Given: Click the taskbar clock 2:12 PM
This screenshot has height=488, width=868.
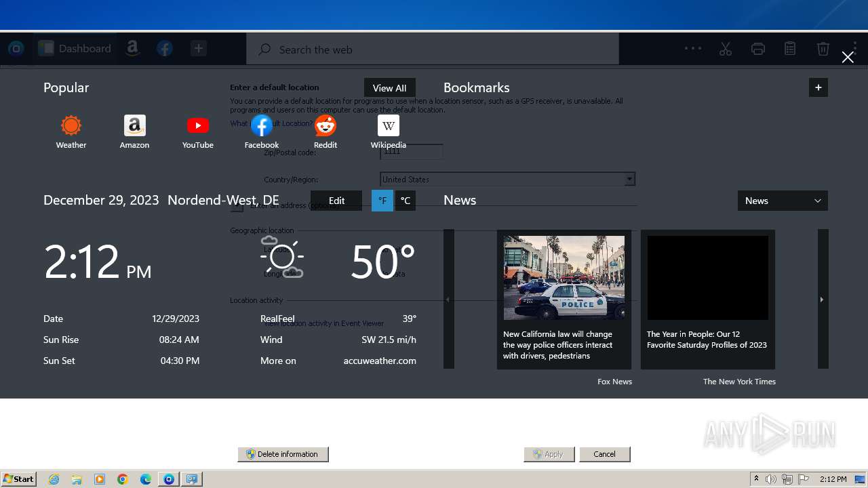Looking at the screenshot, I should (833, 479).
